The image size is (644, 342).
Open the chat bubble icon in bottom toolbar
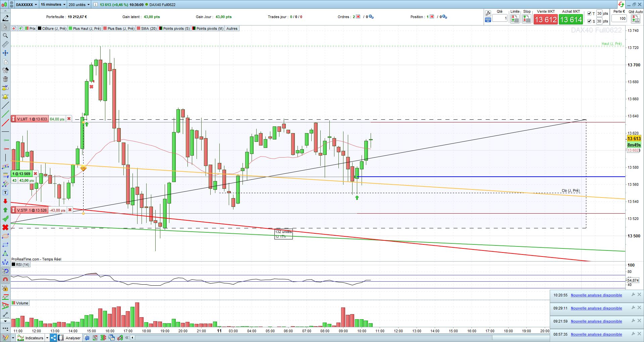click(x=87, y=338)
